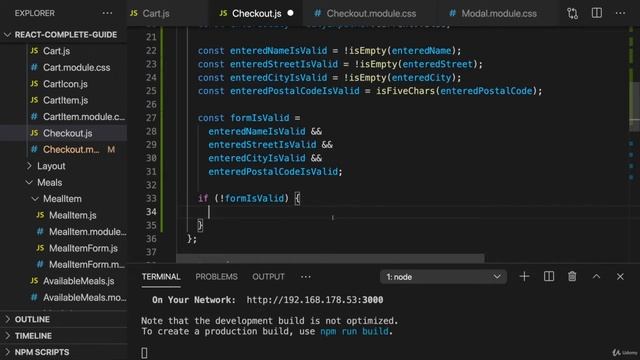Open the source control compare changes icon

(x=572, y=13)
